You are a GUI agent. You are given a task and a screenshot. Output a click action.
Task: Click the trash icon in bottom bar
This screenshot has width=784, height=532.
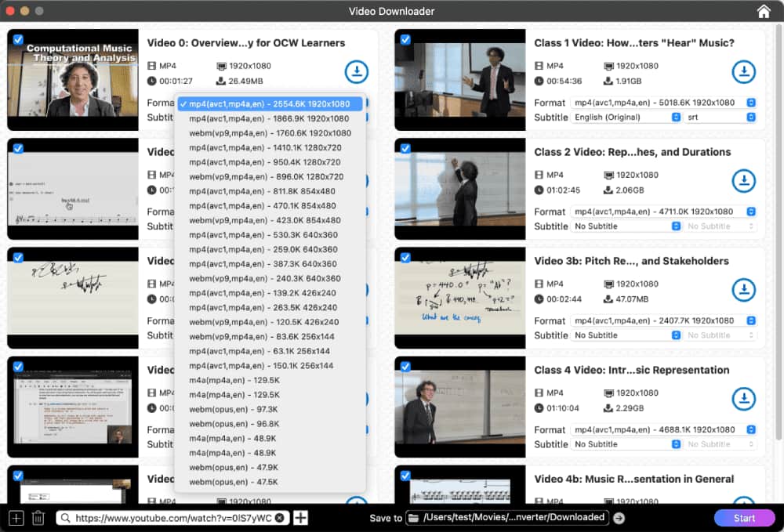(x=38, y=518)
